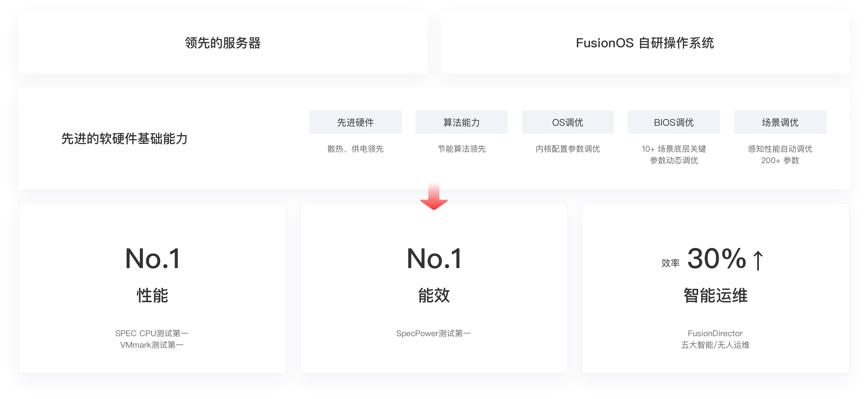Click the SpecPower测试第一 line
The image size is (868, 399).
coord(434,333)
